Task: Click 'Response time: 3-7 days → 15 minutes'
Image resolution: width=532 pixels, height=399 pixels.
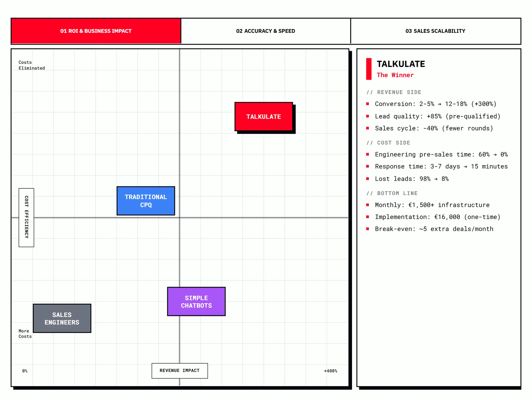Action: pos(441,167)
